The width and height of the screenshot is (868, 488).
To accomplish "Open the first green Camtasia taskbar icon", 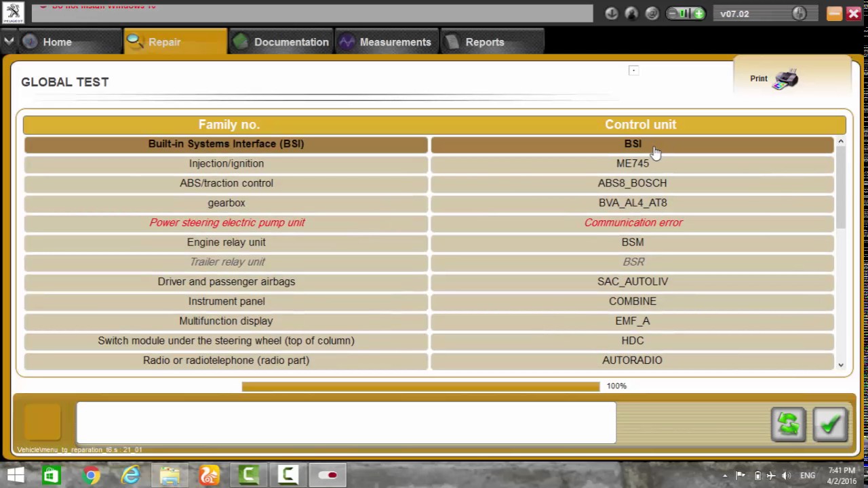I will [249, 475].
